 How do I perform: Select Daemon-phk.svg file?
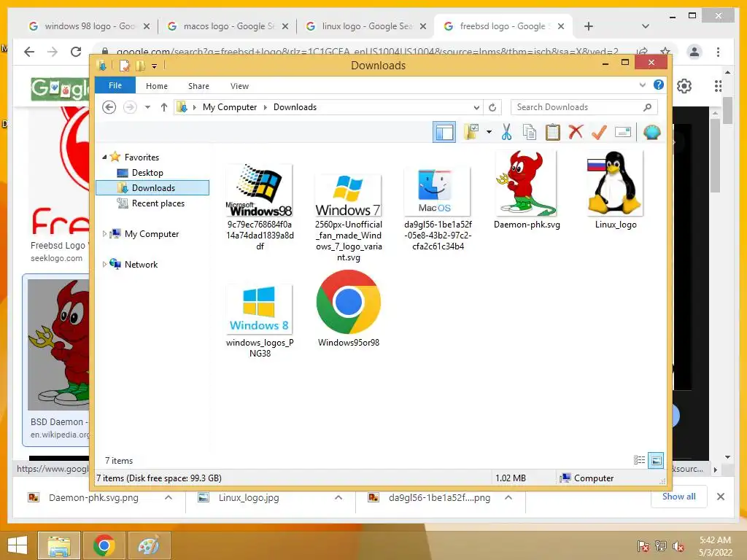click(x=527, y=190)
